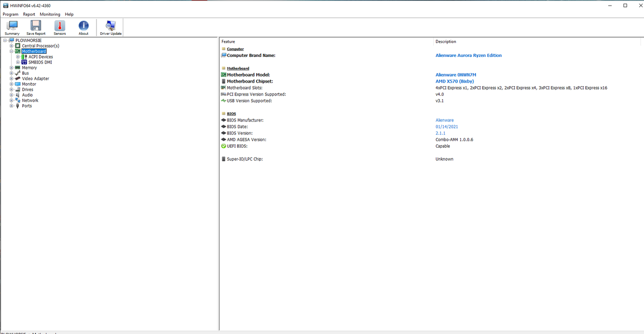Collapse the PLOWHORSIE root node
The width and height of the screenshot is (644, 334).
coord(5,40)
